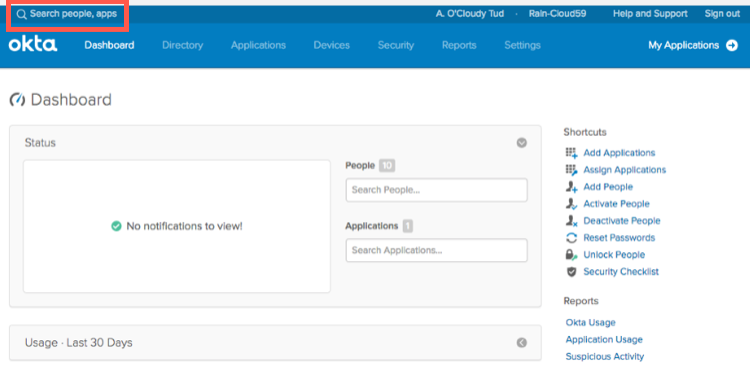Open the Add People shortcut link
The width and height of the screenshot is (750, 368).
coord(608,187)
